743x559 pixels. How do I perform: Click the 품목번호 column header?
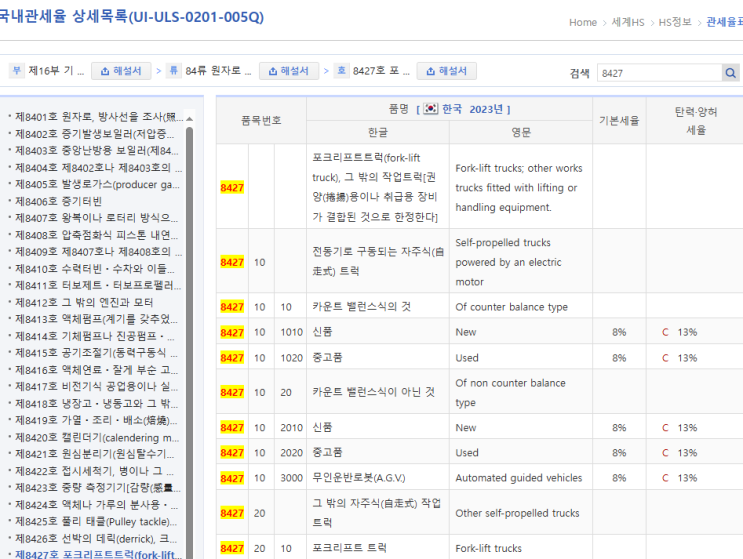point(261,120)
